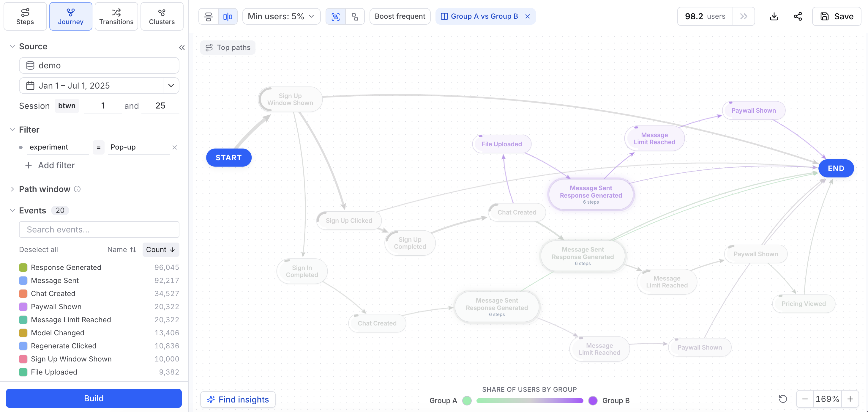Switch to the Clusters tab
The height and width of the screenshot is (412, 868).
pos(162,17)
